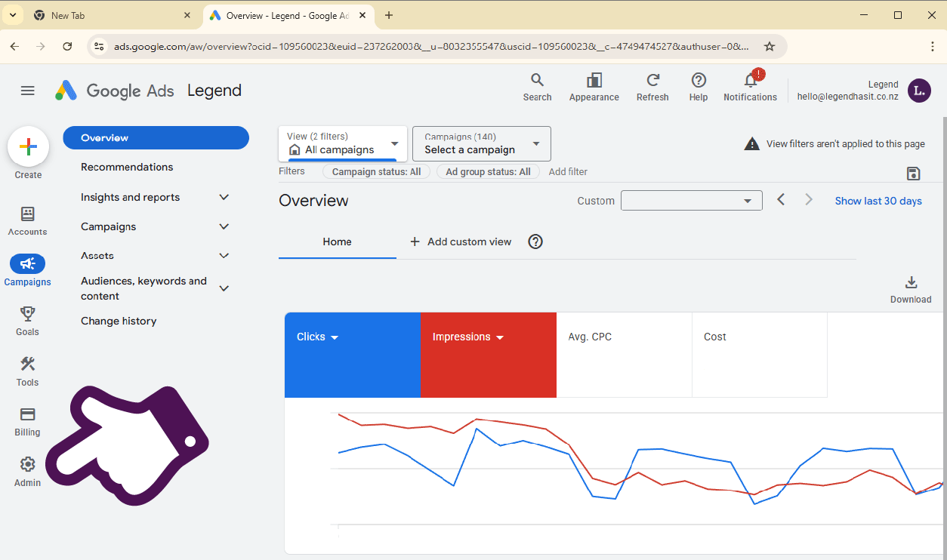Click the Google Ads logo
947x560 pixels.
point(115,91)
